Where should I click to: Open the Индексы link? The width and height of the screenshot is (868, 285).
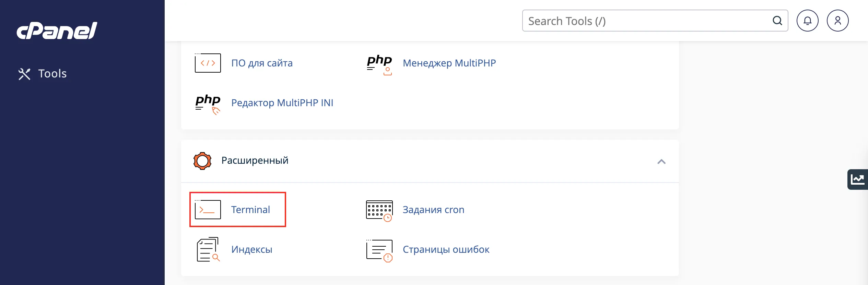(251, 249)
